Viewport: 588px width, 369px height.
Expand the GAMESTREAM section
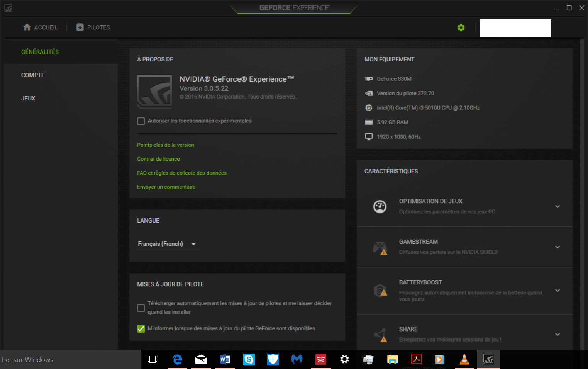point(557,247)
